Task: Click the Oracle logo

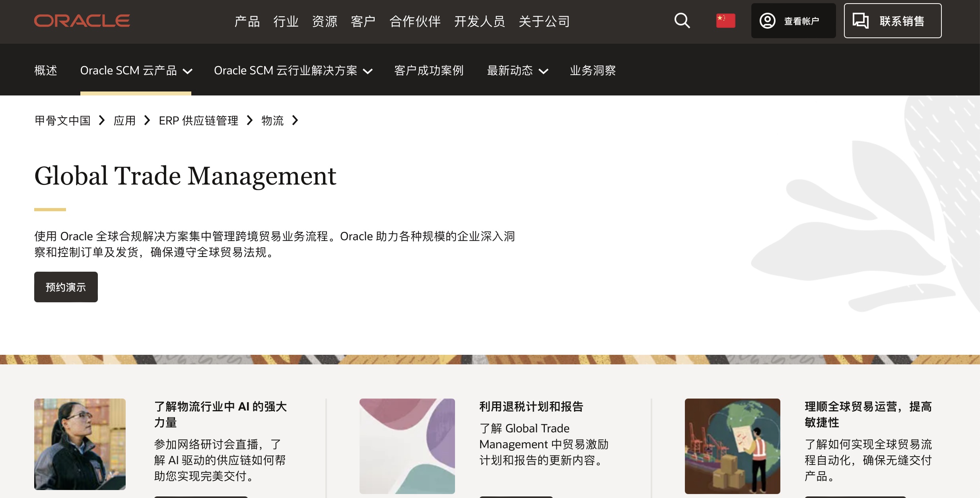Action: pos(82,21)
